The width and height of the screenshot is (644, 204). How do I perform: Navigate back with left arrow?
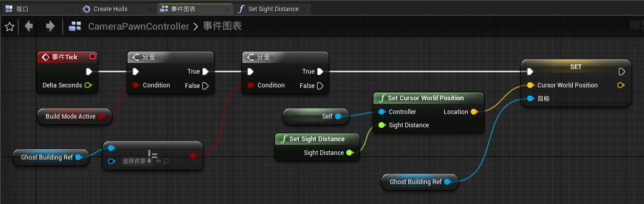pyautogui.click(x=29, y=26)
